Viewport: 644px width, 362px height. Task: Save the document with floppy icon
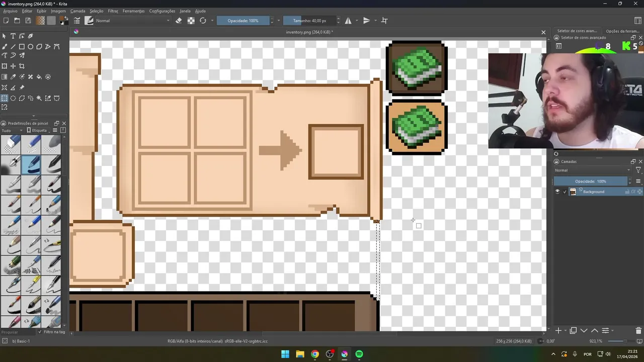[28, 21]
